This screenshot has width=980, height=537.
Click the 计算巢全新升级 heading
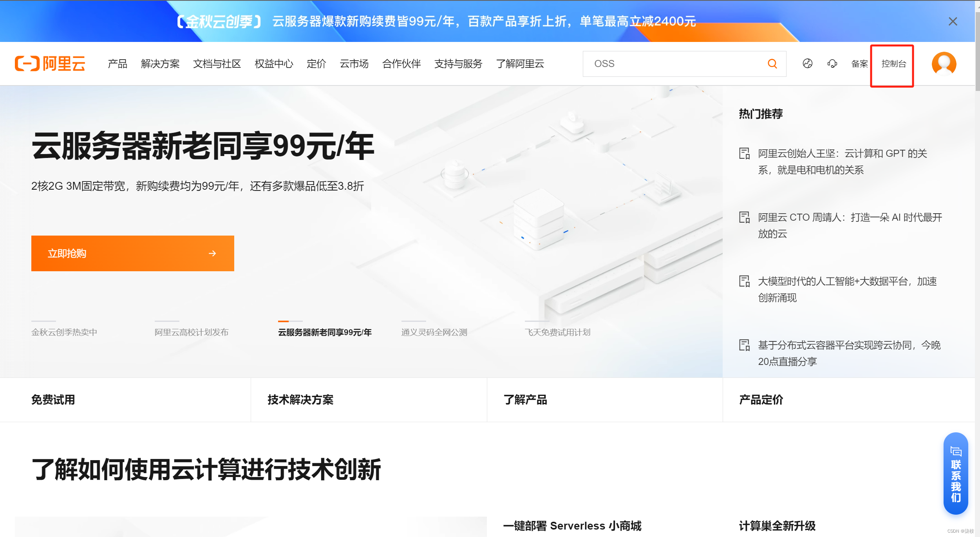(x=777, y=526)
